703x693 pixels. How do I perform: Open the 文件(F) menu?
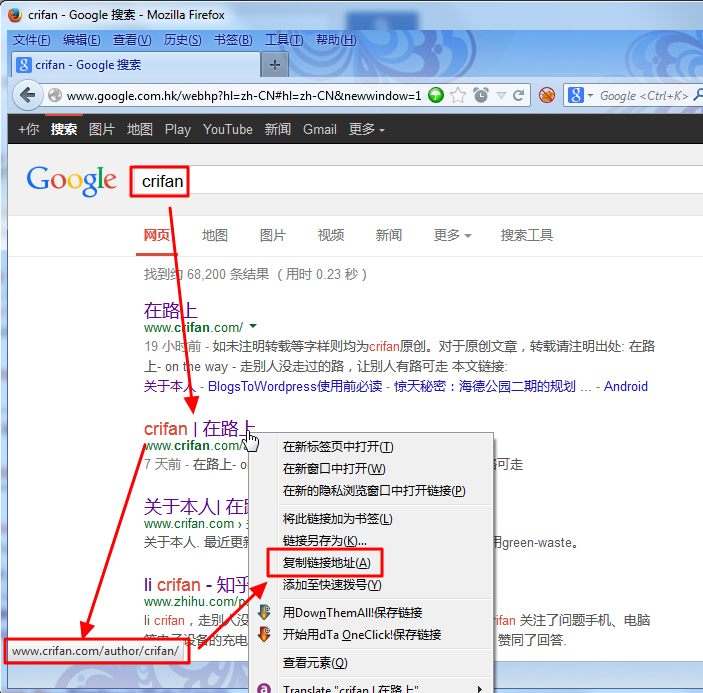[x=31, y=40]
